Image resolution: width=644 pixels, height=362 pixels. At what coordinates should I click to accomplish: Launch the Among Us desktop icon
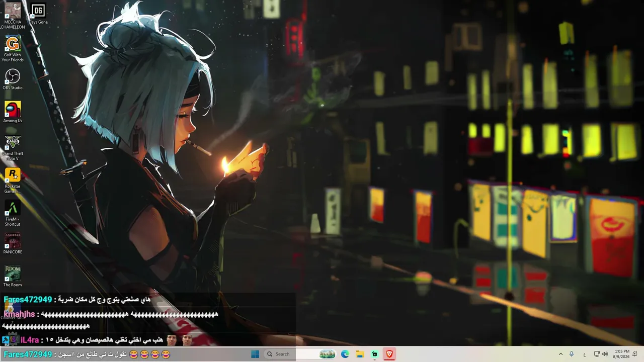(13, 112)
